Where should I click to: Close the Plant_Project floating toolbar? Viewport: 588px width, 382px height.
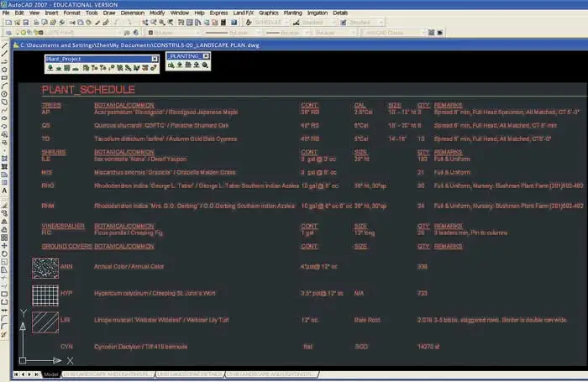pos(155,59)
